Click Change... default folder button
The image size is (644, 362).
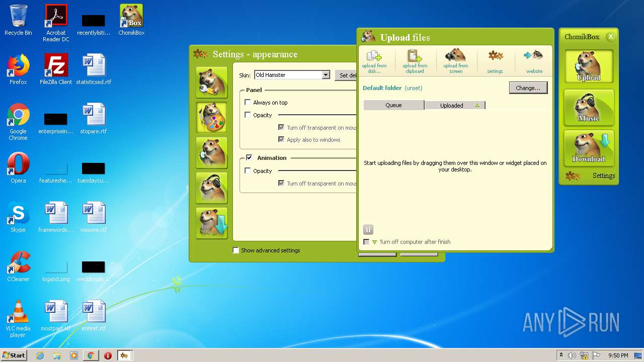tap(528, 88)
